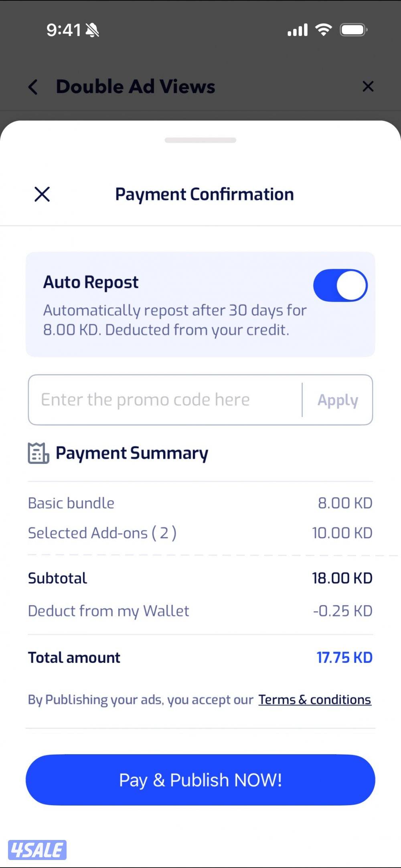This screenshot has width=401, height=868.
Task: Toggle the Auto Repost switch
Action: click(340, 285)
